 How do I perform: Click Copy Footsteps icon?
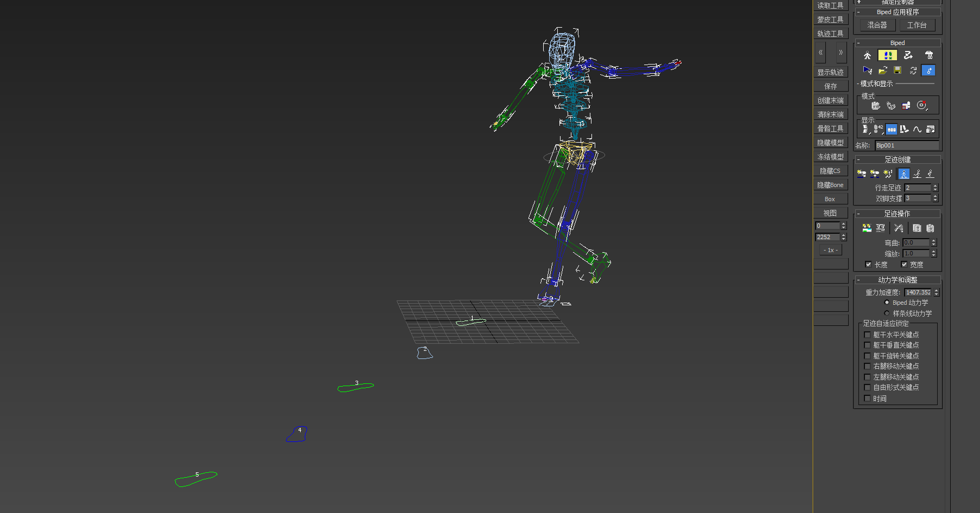click(917, 228)
